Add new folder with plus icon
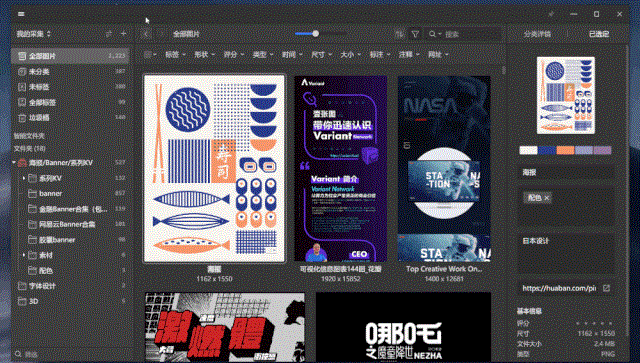This screenshot has width=640, height=363. (x=123, y=34)
